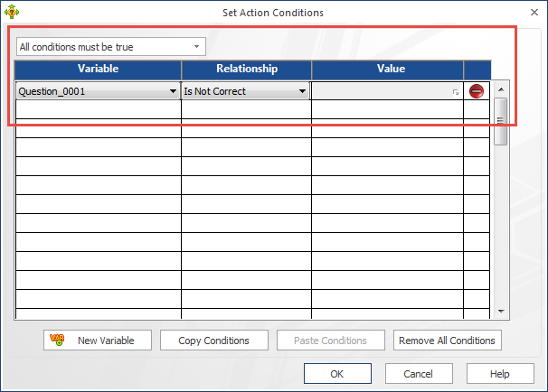Open the Question_0001 variable dropdown
548x392 pixels.
pos(98,91)
